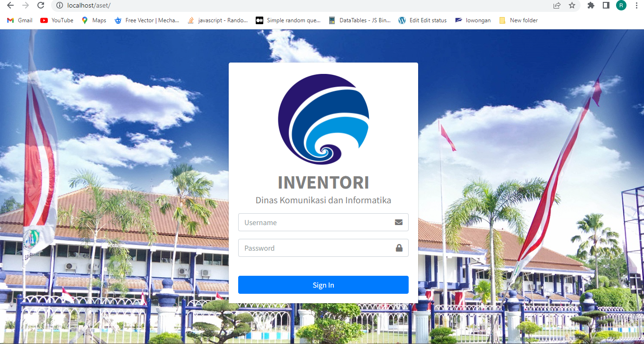Image resolution: width=644 pixels, height=344 pixels.
Task: Click the site info icon
Action: coord(60,5)
